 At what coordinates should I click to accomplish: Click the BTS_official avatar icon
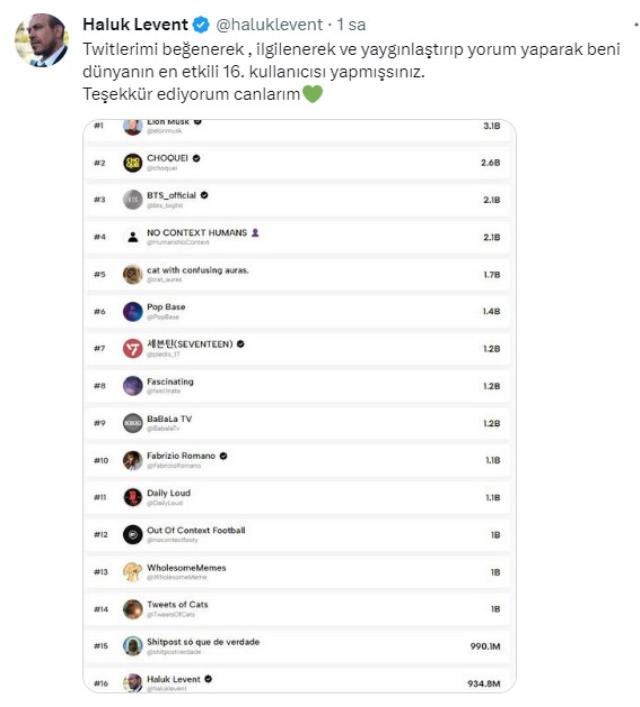[x=133, y=199]
